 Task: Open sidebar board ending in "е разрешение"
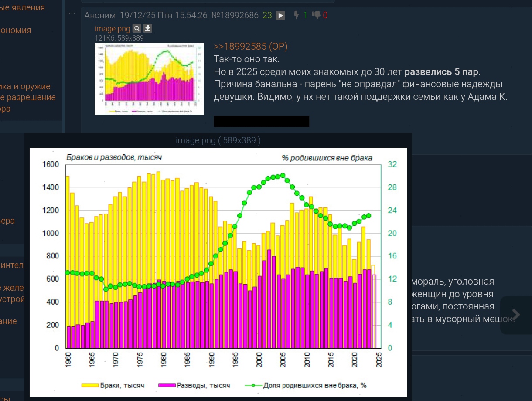point(27,97)
